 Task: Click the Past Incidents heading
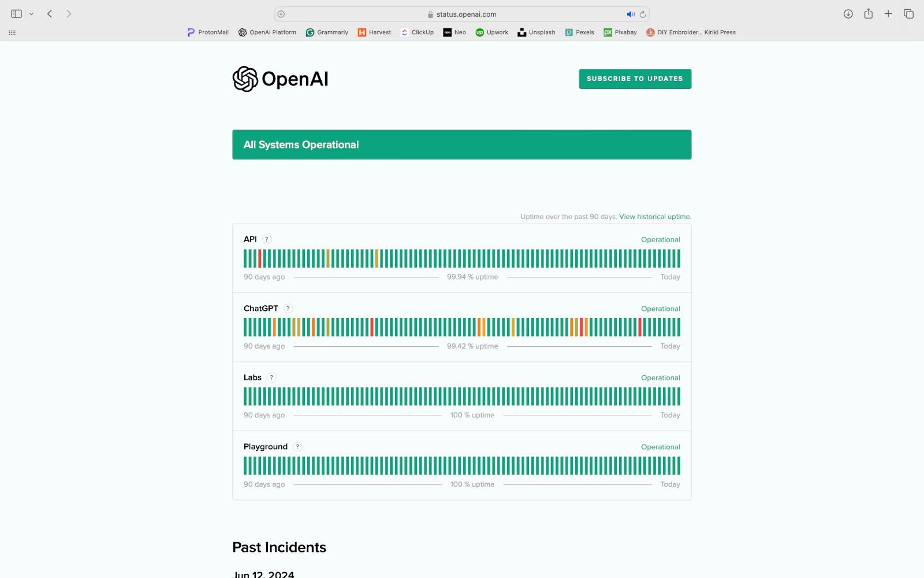[x=279, y=547]
